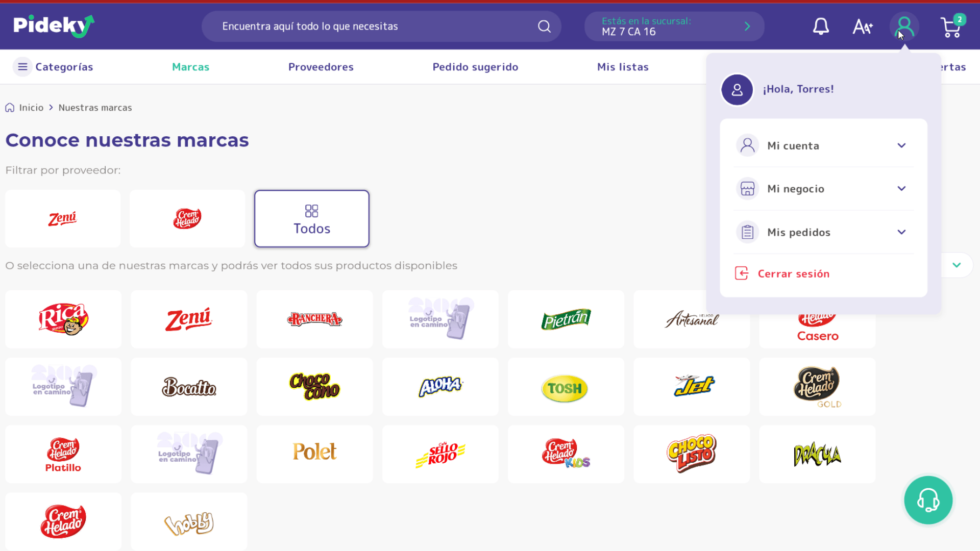
Task: Open the Proveedores menu item
Action: pyautogui.click(x=321, y=67)
